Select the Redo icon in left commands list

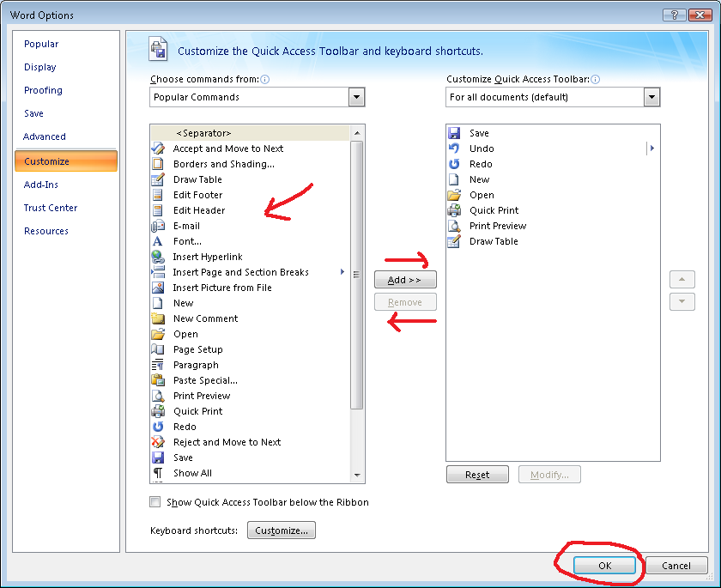pyautogui.click(x=158, y=427)
